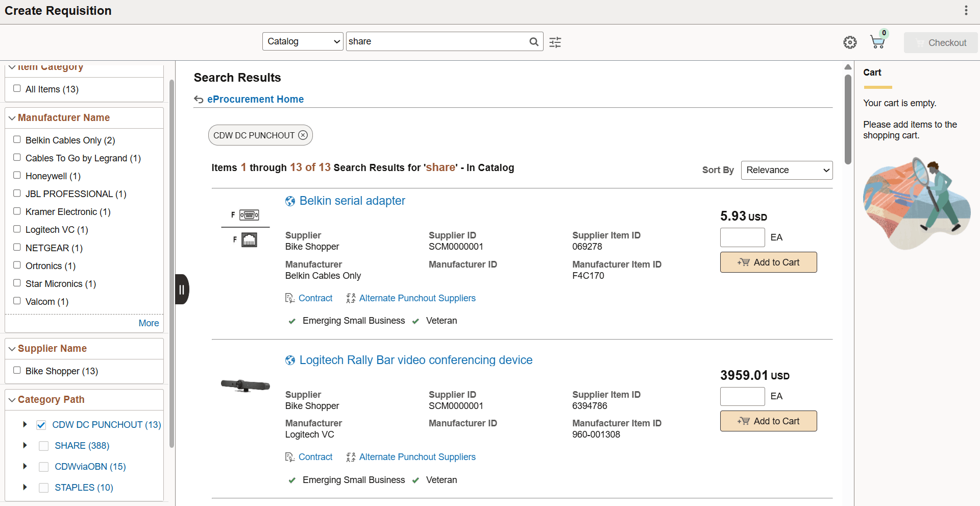Image resolution: width=980 pixels, height=506 pixels.
Task: Open Alternate Punchout Suppliers link for Belkin
Action: [418, 298]
